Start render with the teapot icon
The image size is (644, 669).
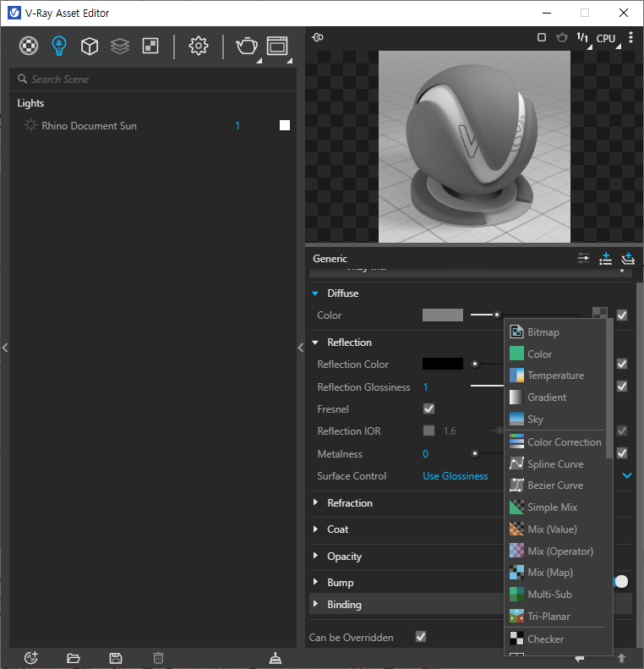(247, 46)
